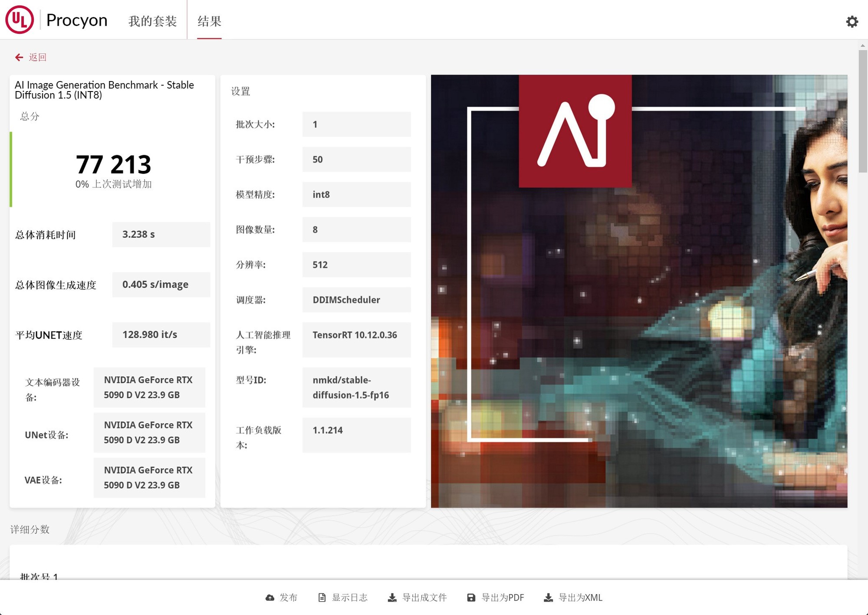
Task: Open the settings gear icon
Action: point(852,21)
